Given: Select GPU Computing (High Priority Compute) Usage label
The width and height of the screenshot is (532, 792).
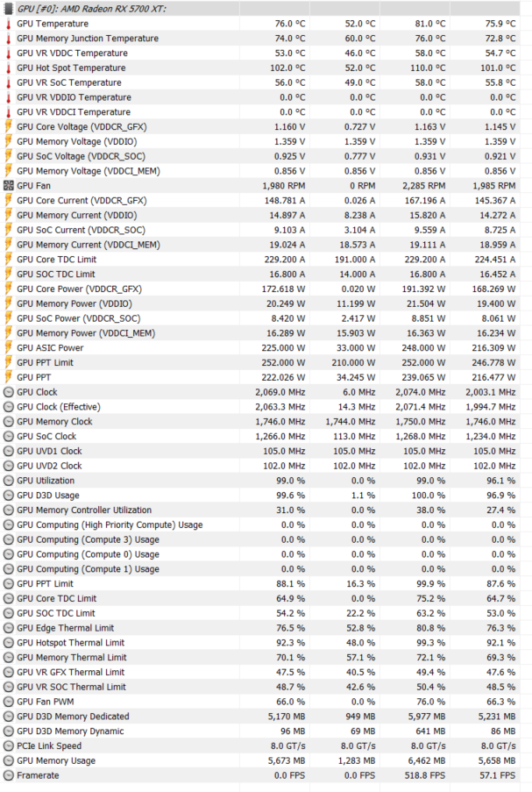Looking at the screenshot, I should (110, 524).
